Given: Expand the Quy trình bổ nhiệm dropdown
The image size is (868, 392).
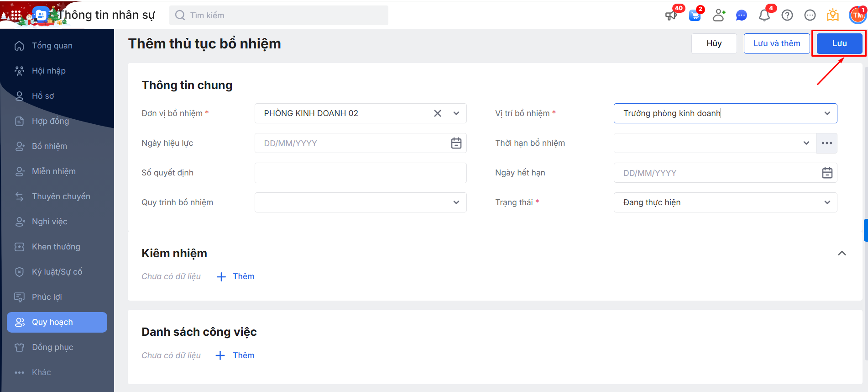Looking at the screenshot, I should click(456, 202).
